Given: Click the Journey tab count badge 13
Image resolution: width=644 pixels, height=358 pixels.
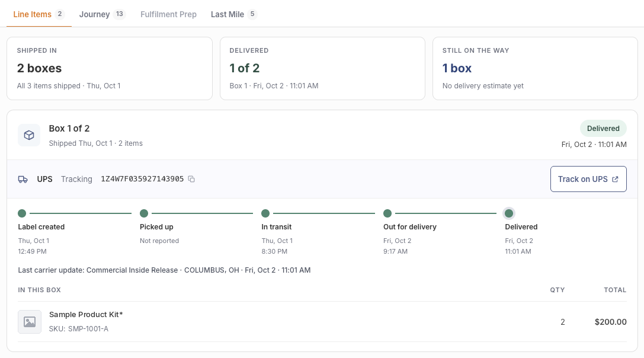Looking at the screenshot, I should coord(120,14).
